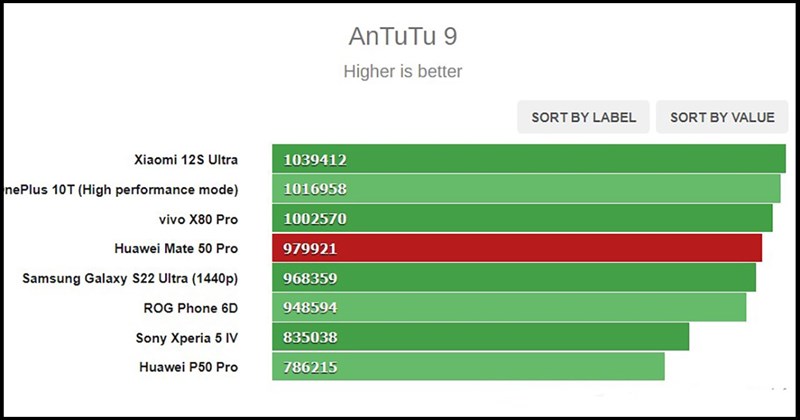Click the Xiaomi 12S Ultra bar
The image size is (800, 420).
[x=528, y=159]
